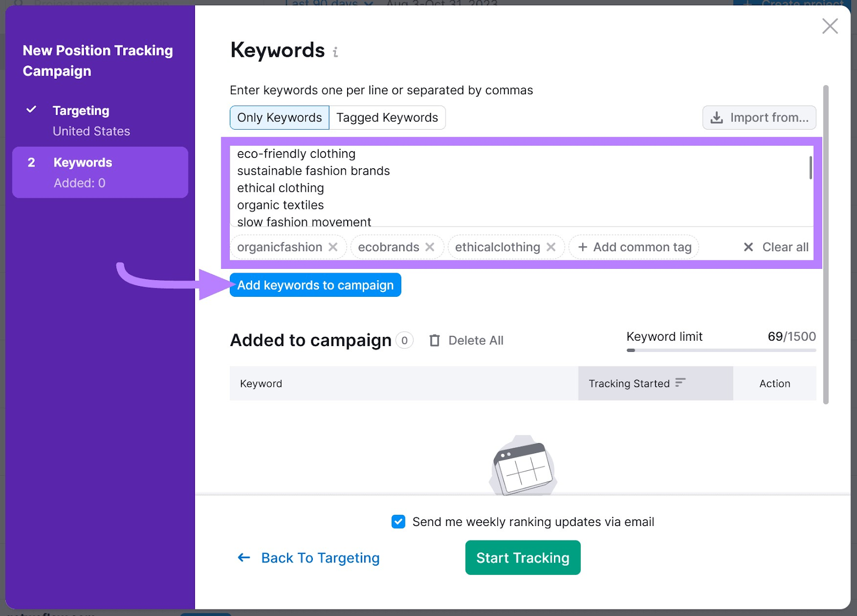Uncheck weekly ranking updates email checkbox
857x616 pixels.
click(x=398, y=522)
